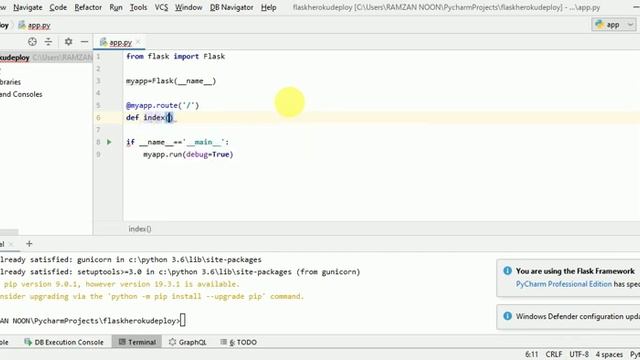Click the 6:11 caret position in status bar
The image size is (640, 360).
[531, 354]
